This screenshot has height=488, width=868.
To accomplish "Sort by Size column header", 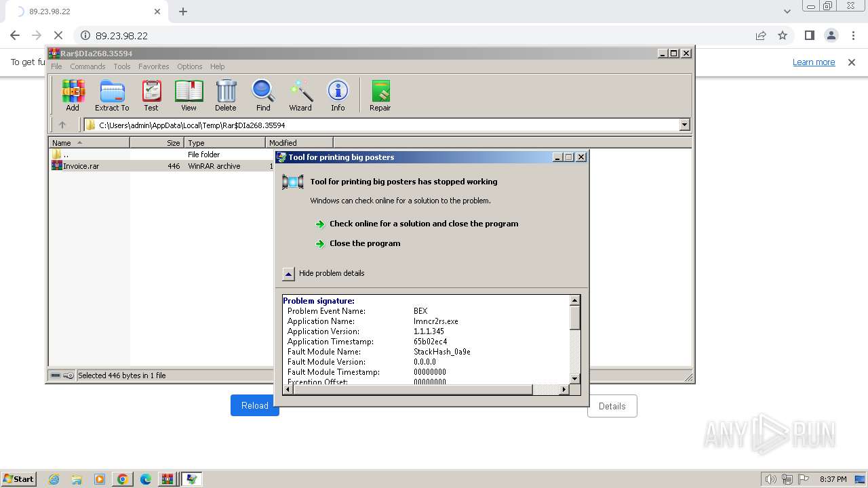I will coord(157,143).
